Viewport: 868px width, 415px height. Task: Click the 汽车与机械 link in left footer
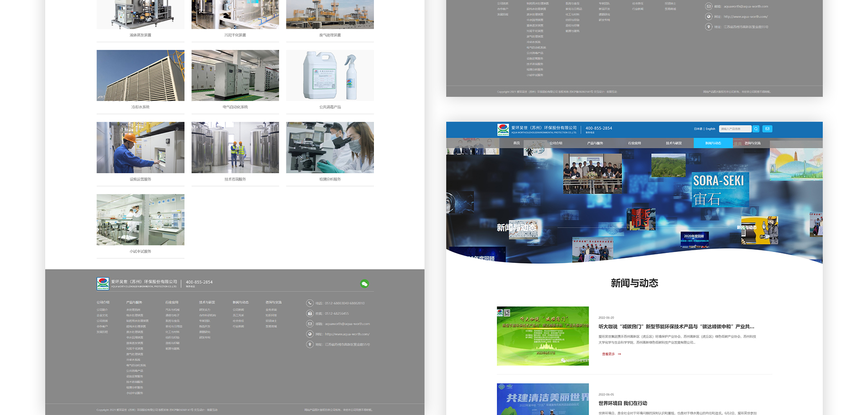(x=173, y=310)
